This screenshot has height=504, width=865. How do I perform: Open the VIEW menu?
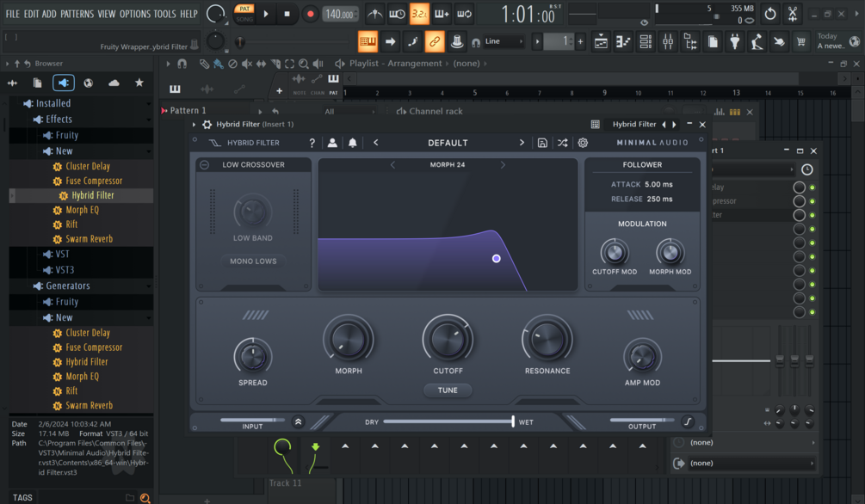tap(107, 14)
